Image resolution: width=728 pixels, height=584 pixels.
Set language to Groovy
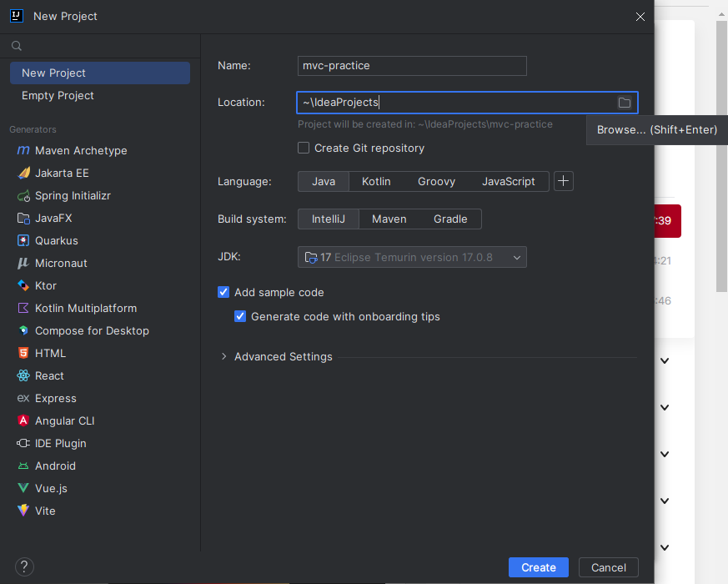(436, 182)
